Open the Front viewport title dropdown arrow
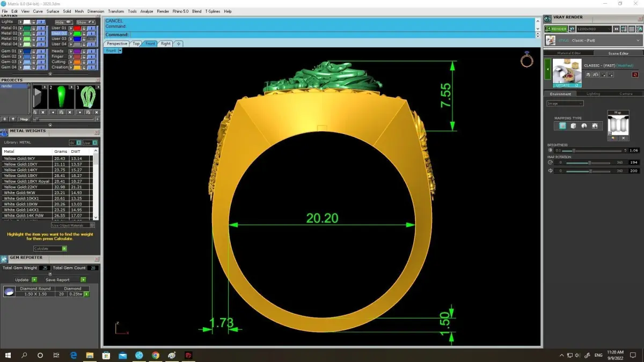644x362 pixels. click(x=120, y=50)
